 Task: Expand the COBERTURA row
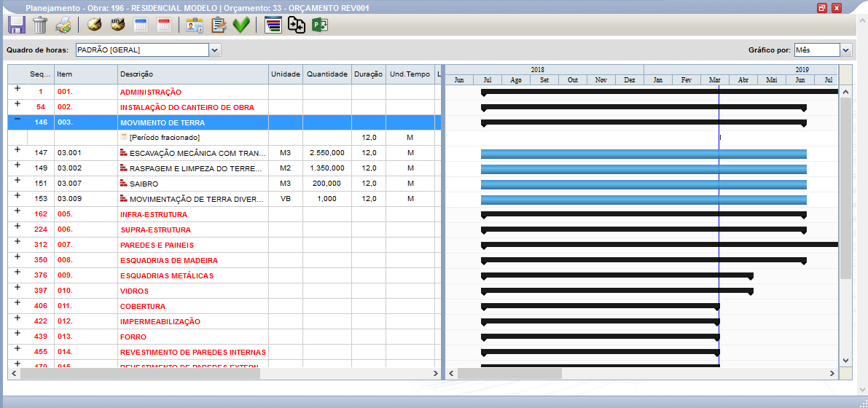click(17, 303)
